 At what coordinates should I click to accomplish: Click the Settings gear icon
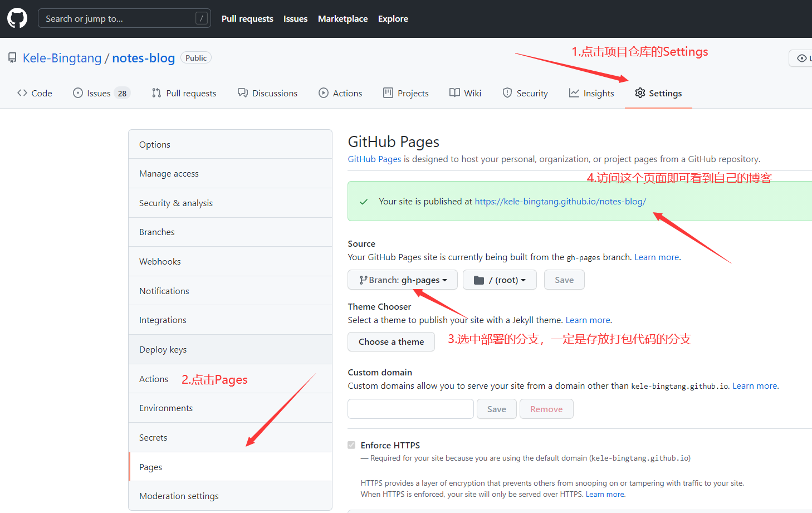pos(640,93)
